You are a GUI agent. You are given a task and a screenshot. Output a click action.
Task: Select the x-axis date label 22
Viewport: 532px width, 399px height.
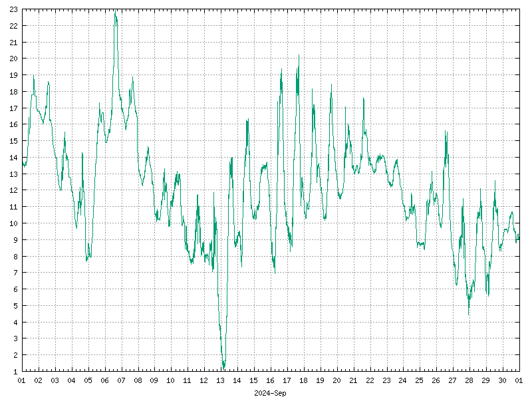click(x=370, y=380)
